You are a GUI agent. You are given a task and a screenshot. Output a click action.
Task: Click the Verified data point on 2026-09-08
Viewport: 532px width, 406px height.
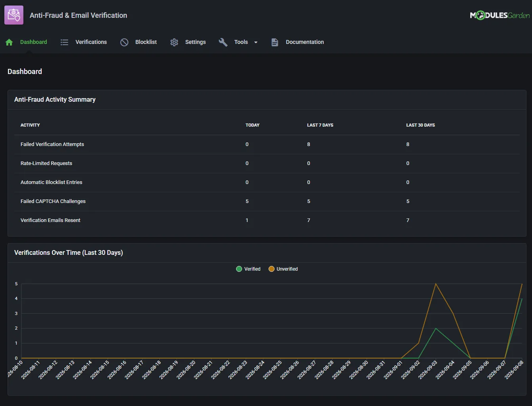tap(522, 299)
